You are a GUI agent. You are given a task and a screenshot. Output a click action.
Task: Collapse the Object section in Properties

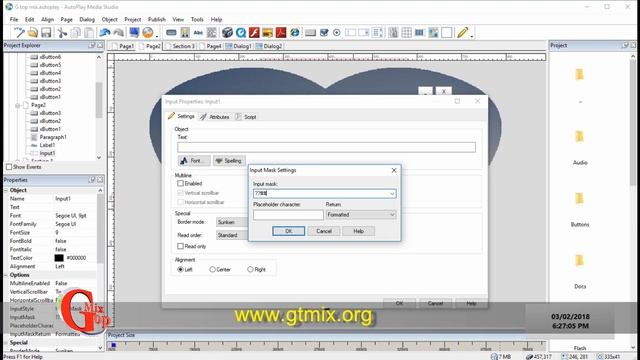coord(6,190)
